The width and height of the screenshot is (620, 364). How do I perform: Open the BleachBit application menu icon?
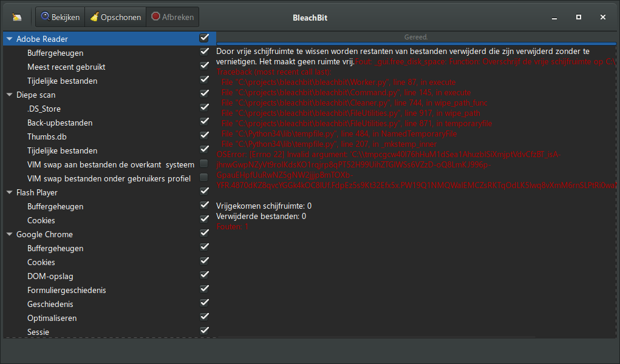coord(17,18)
